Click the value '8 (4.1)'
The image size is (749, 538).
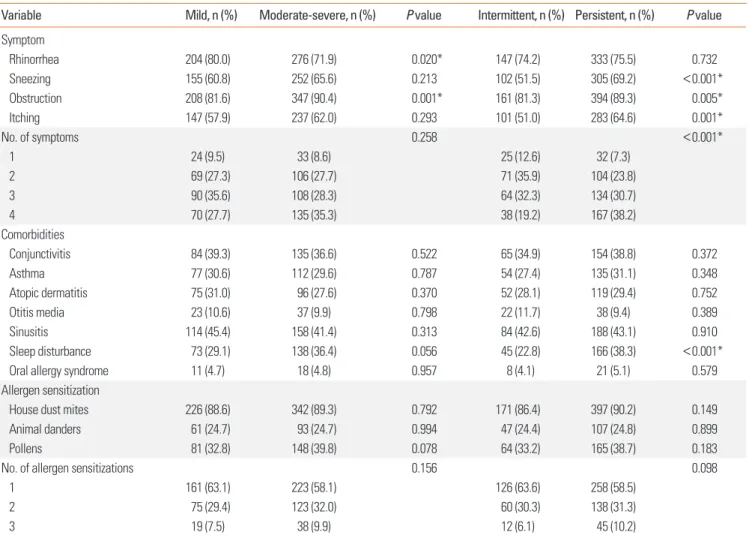pyautogui.click(x=521, y=371)
